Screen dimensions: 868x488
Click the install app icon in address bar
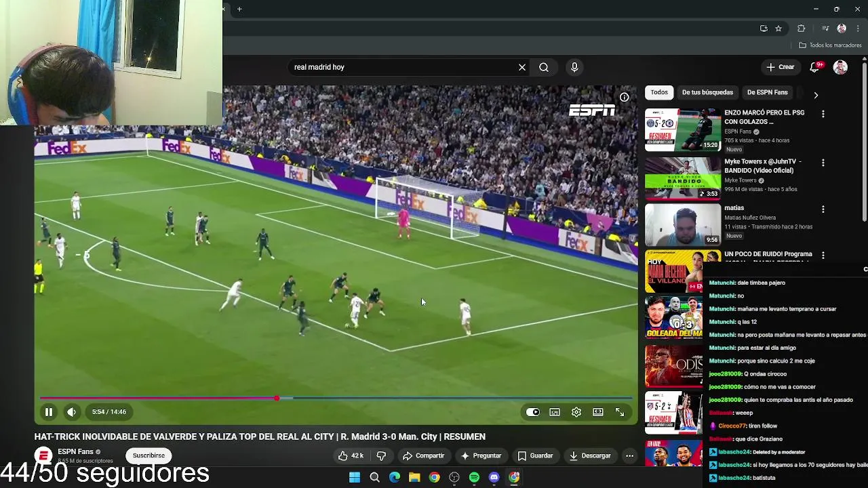(x=764, y=28)
